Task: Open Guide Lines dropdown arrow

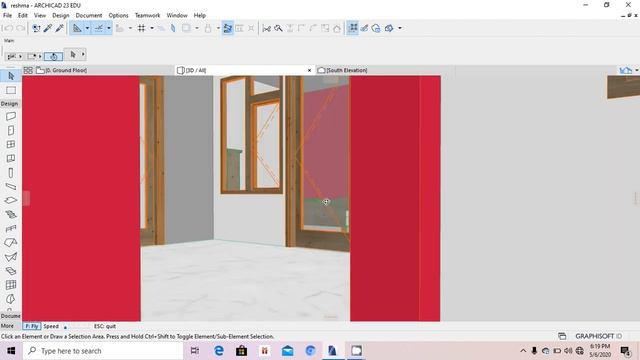Action: pyautogui.click(x=87, y=28)
